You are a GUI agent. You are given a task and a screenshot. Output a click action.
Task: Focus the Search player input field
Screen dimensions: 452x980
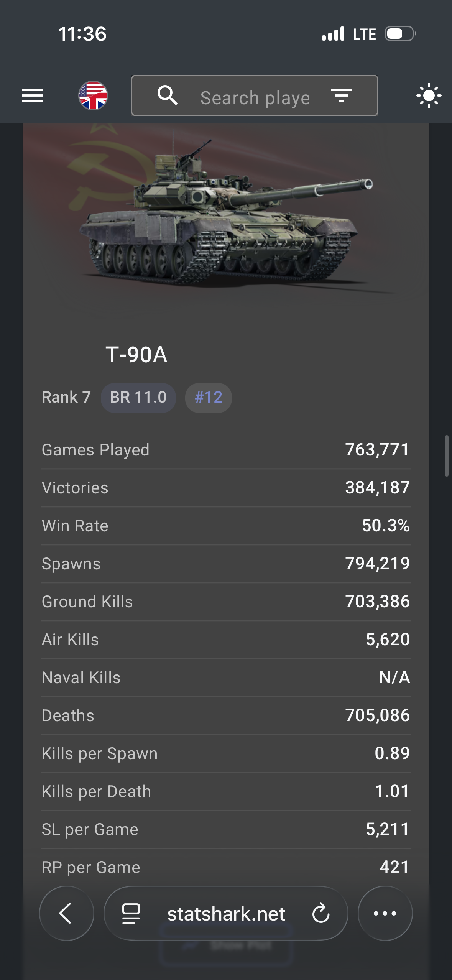pyautogui.click(x=255, y=98)
